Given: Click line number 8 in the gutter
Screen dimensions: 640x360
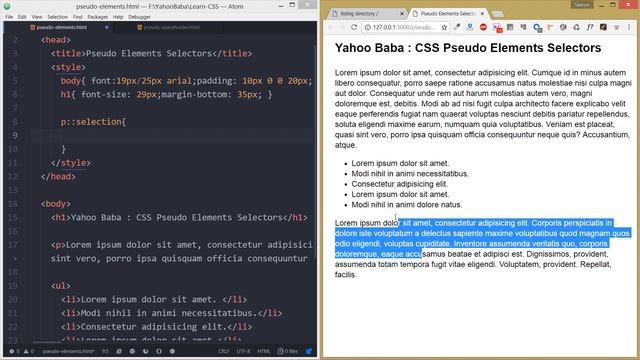Looking at the screenshot, I should click(x=15, y=122).
